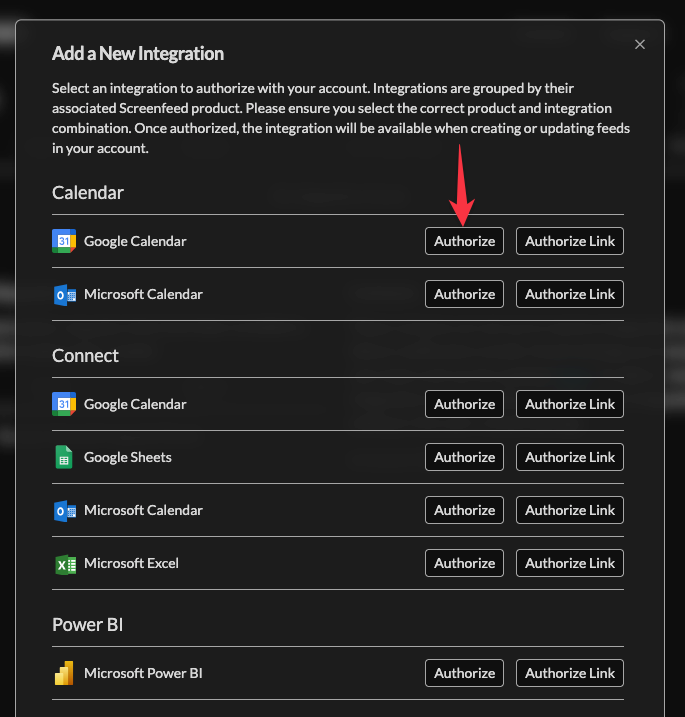Get Authorize Link for Microsoft Power BI
This screenshot has height=717, width=685.
tap(570, 673)
